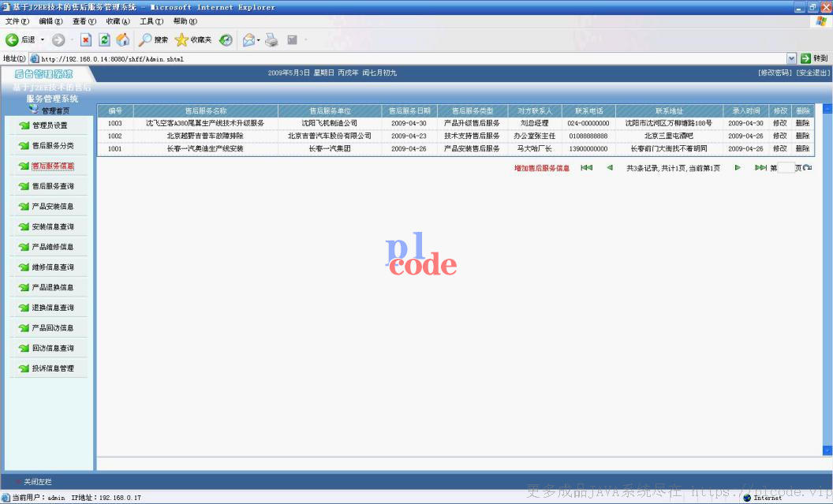Viewport: 833px width, 504px height.
Task: Click the green arrow beside 投诉信息管理
Action: point(24,368)
